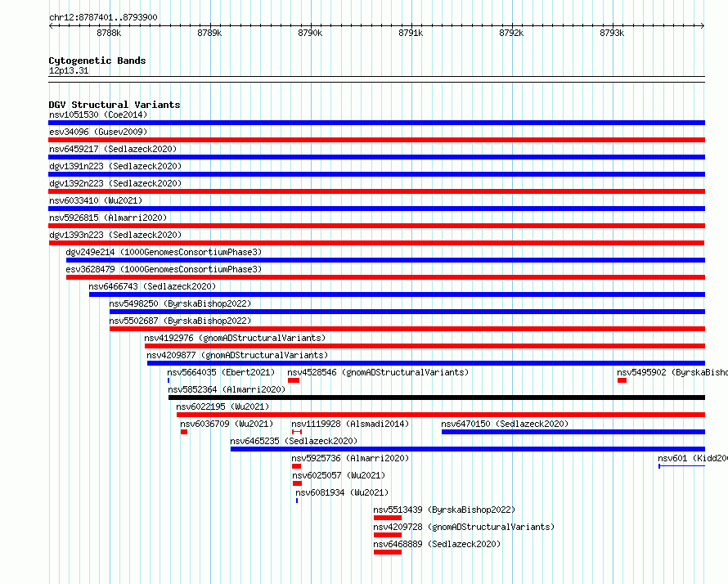The width and height of the screenshot is (728, 584).
Task: Click the 8789k ruler tick label
Action: [209, 34]
